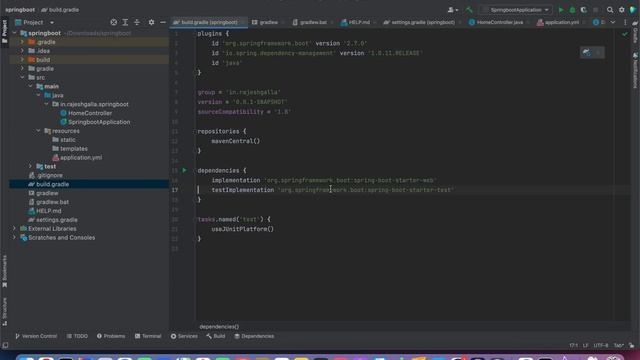
Task: Expand the .idea folder
Action: pos(22,51)
